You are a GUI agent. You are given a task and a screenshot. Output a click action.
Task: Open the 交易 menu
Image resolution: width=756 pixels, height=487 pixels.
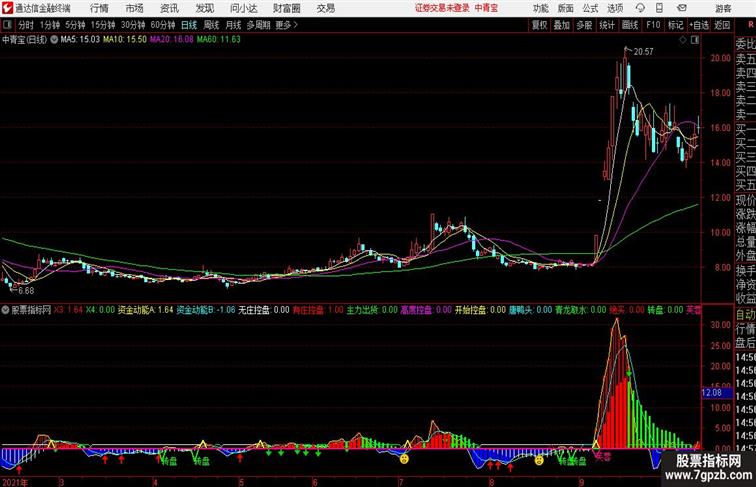click(326, 8)
